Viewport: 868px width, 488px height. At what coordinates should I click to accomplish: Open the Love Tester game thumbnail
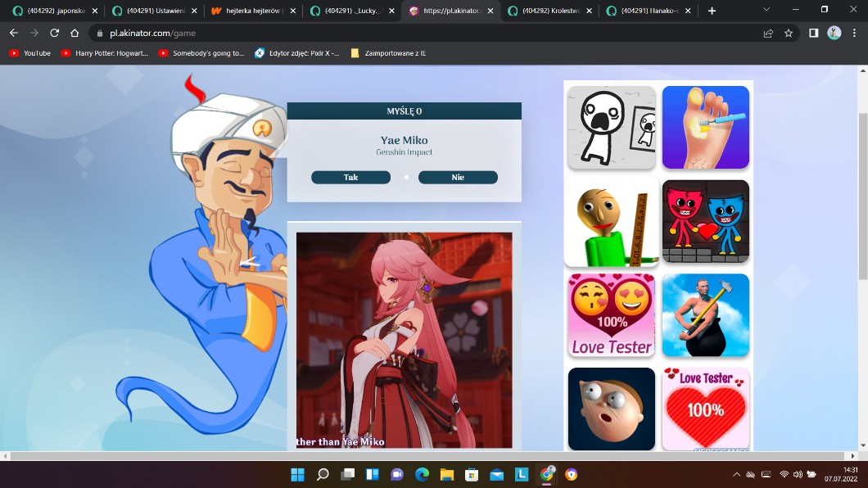611,315
